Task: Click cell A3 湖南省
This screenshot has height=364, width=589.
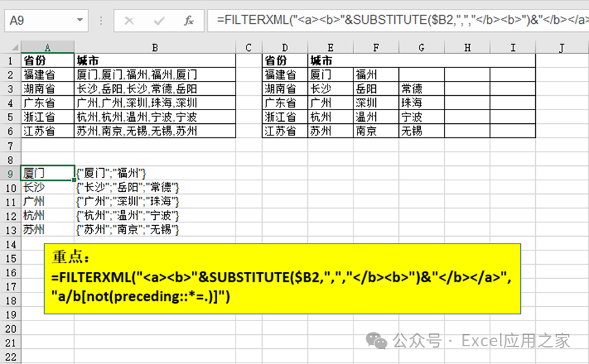Action: click(x=48, y=89)
